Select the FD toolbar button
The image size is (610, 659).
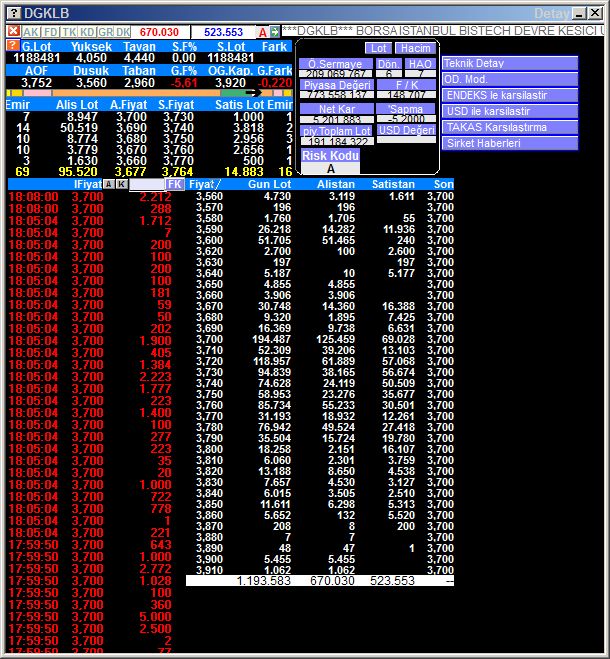(x=50, y=32)
